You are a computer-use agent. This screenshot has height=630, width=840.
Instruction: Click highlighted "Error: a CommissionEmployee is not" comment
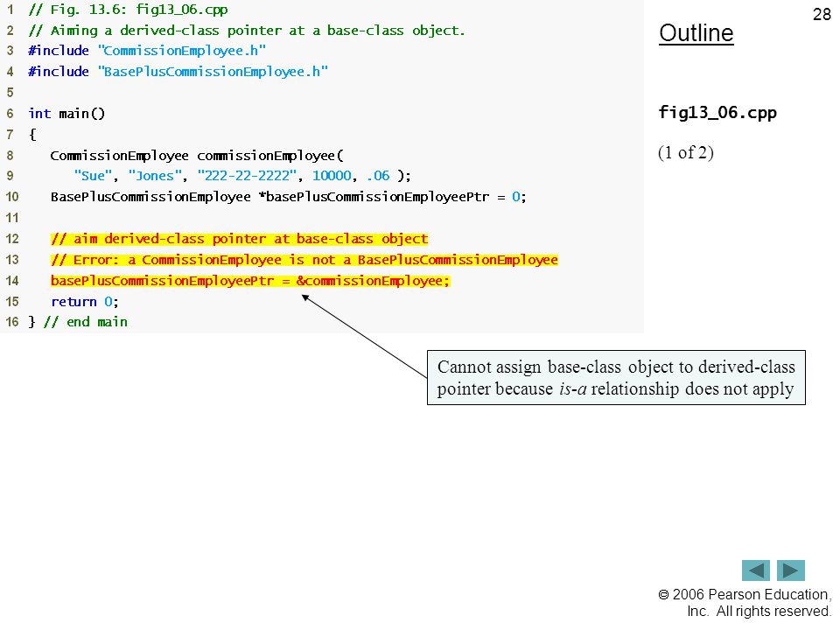tap(304, 260)
